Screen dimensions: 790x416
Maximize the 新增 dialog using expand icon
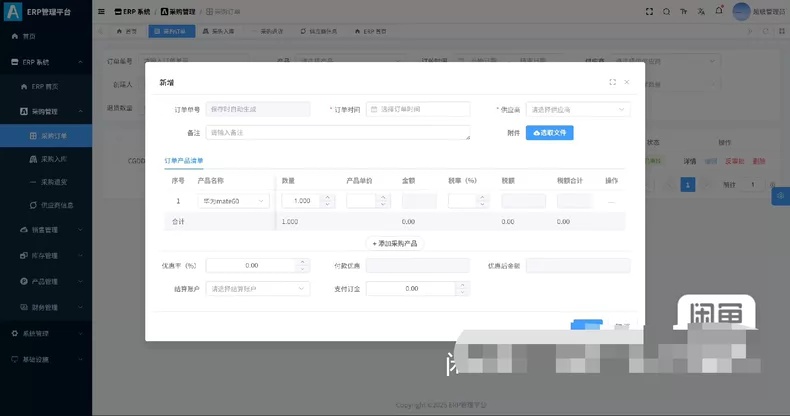pyautogui.click(x=613, y=82)
